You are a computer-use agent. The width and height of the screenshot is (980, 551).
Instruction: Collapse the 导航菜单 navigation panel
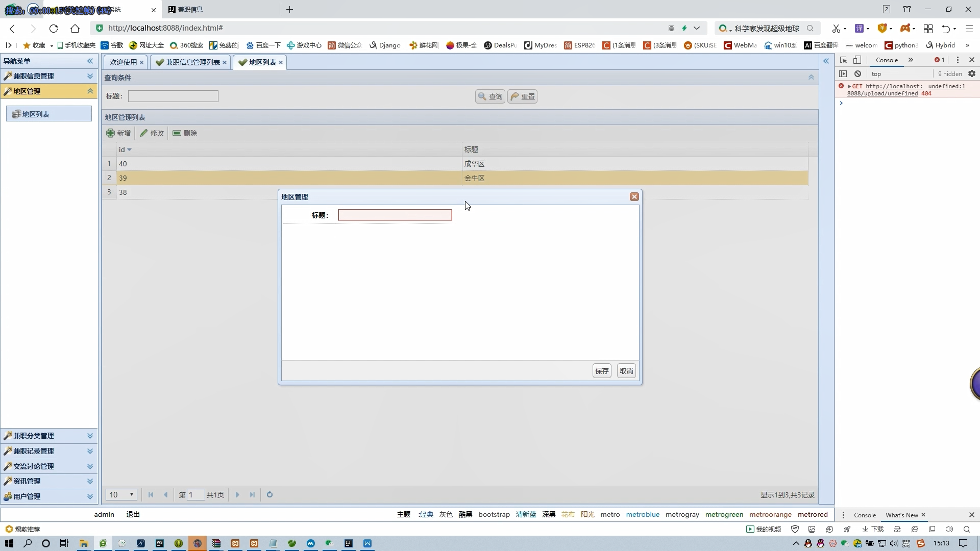(x=90, y=61)
